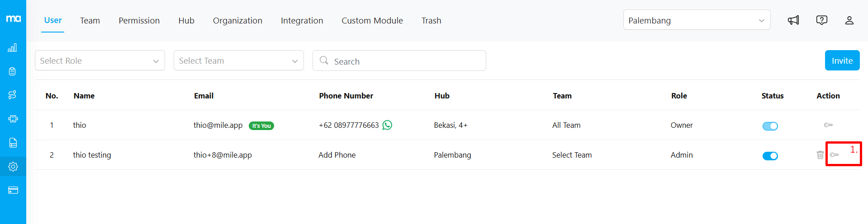Expand the Select Role dropdown
This screenshot has width=868, height=224.
[x=100, y=61]
